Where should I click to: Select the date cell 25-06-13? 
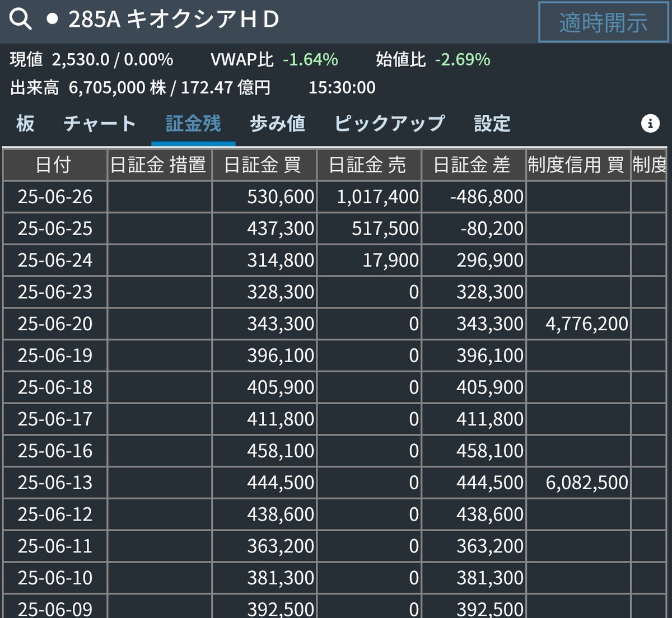click(55, 483)
